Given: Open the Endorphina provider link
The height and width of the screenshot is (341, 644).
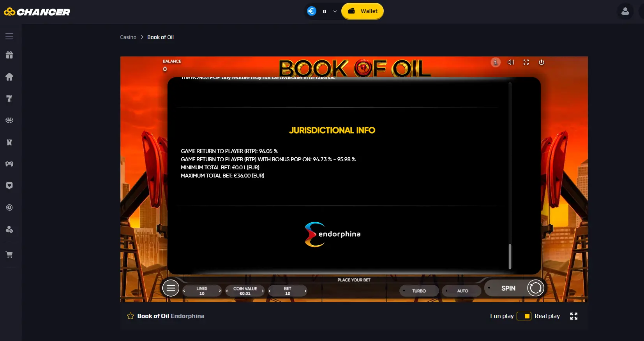Looking at the screenshot, I should (x=187, y=316).
